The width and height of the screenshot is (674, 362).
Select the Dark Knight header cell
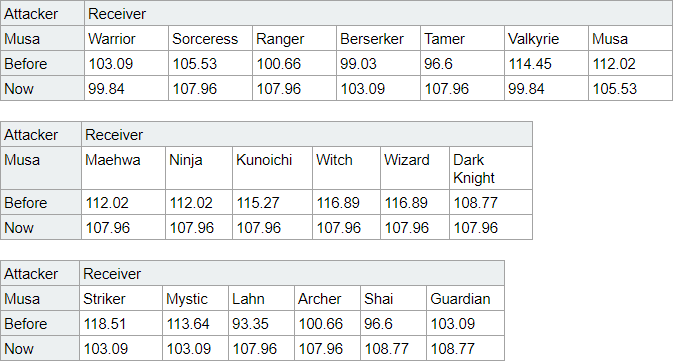pyautogui.click(x=491, y=168)
